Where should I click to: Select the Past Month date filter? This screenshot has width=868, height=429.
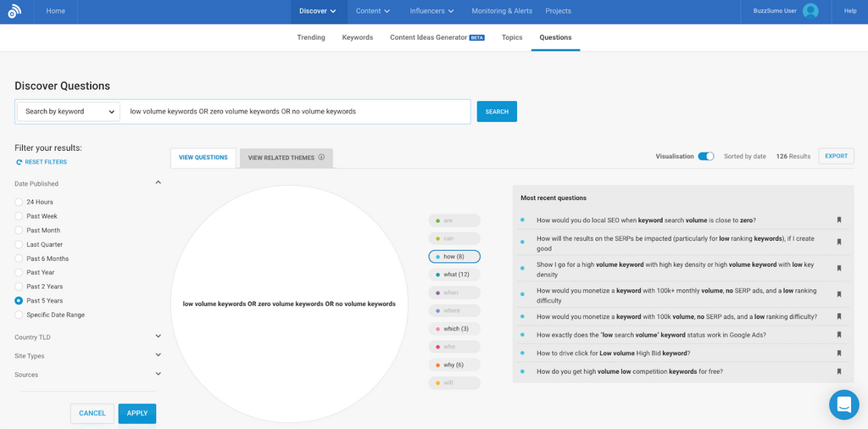pos(19,231)
